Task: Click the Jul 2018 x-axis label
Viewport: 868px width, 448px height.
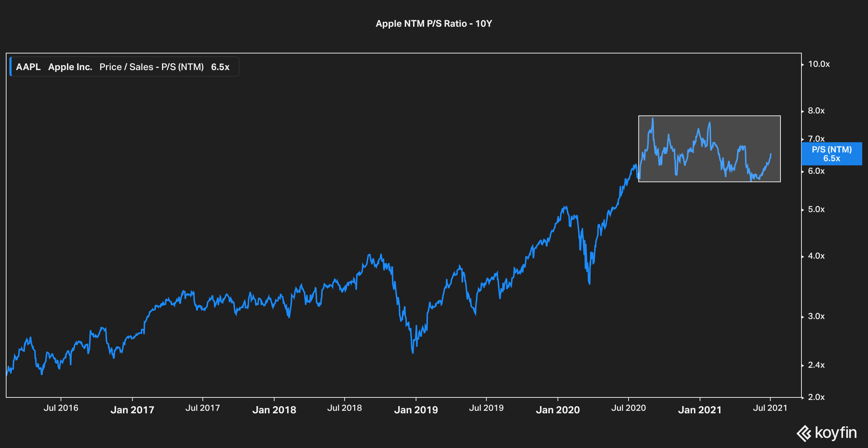Action: 344,408
